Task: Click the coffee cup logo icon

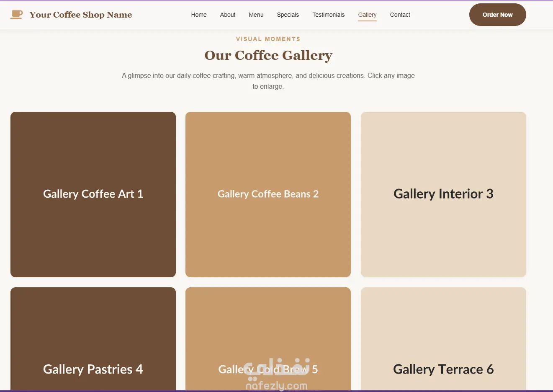Action: 16,15
